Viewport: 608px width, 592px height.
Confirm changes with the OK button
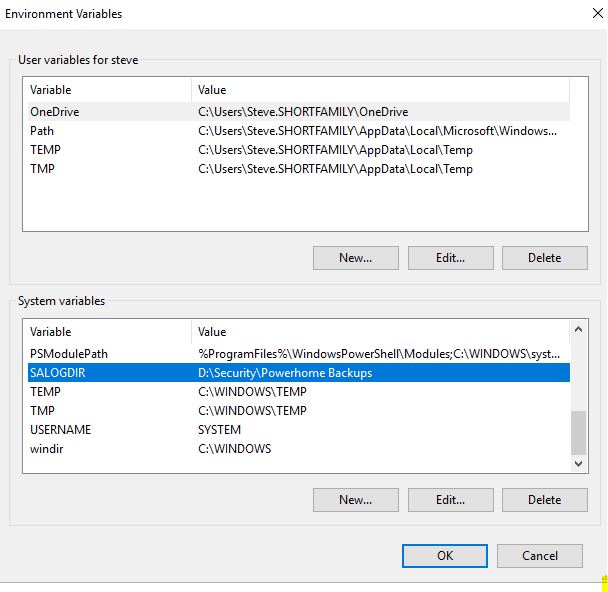click(x=445, y=556)
